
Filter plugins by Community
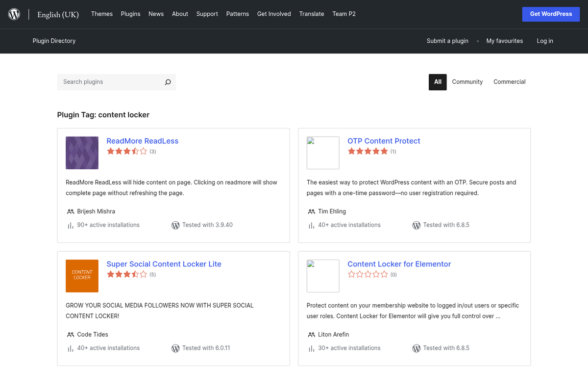point(467,82)
